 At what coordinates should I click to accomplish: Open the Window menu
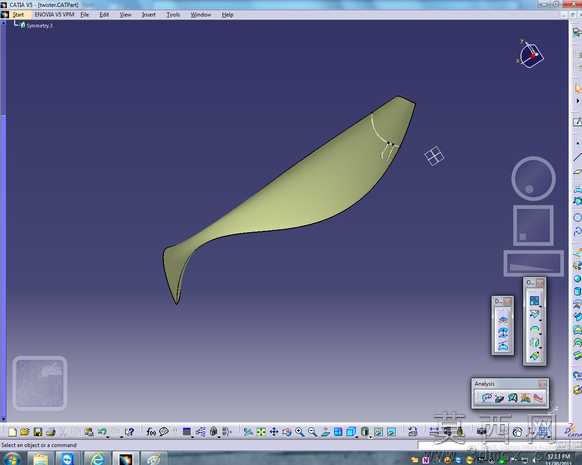pyautogui.click(x=201, y=14)
